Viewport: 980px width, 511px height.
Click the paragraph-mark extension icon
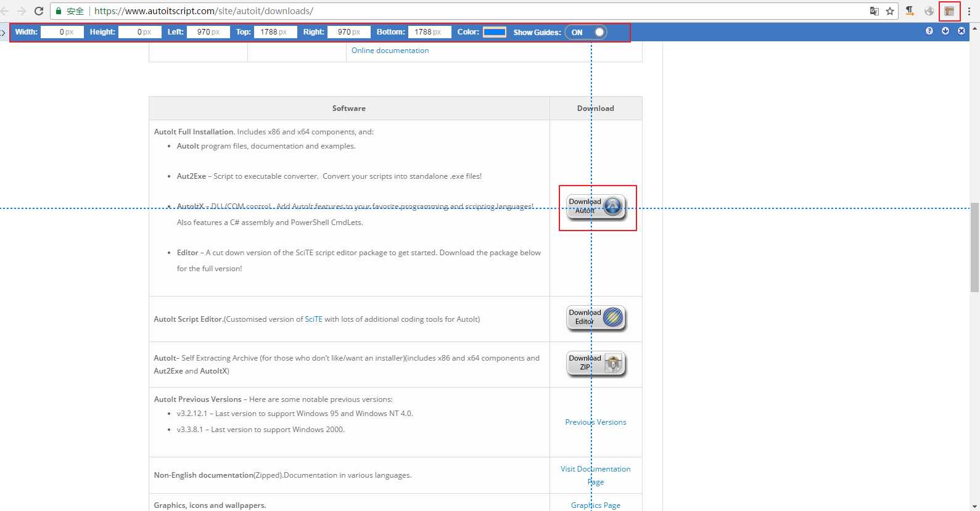910,10
